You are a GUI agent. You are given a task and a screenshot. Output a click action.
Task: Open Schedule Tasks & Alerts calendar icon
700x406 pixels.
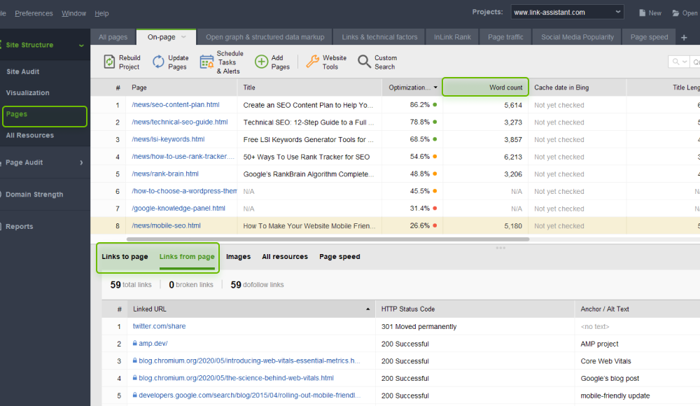[x=206, y=62]
